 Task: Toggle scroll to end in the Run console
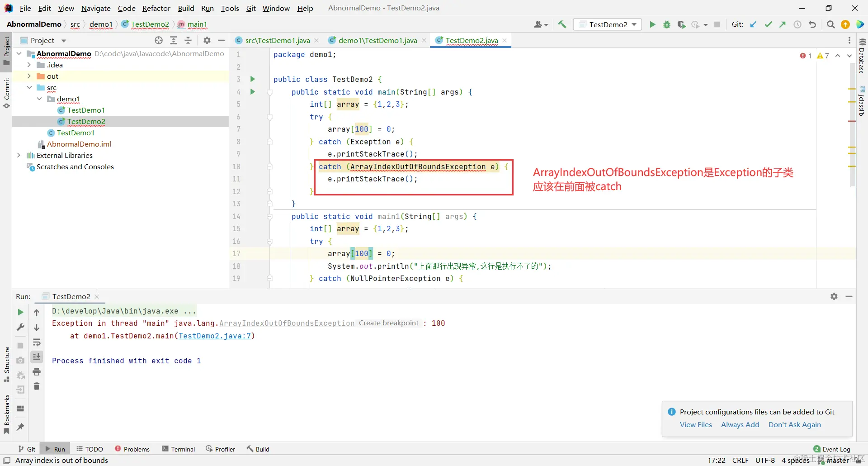pos(37,357)
